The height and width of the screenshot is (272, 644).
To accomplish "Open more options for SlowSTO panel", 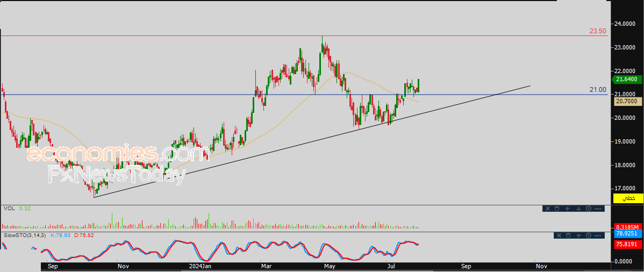I will click(599, 235).
